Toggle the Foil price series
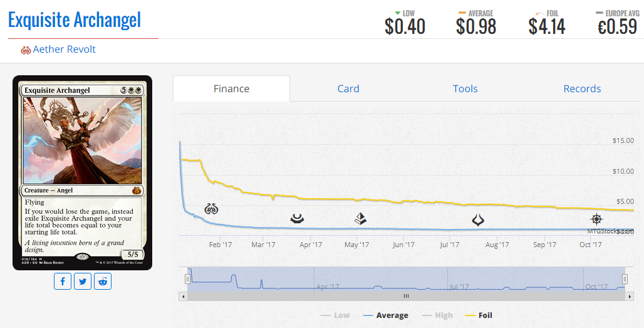The width and height of the screenshot is (644, 328). click(479, 315)
